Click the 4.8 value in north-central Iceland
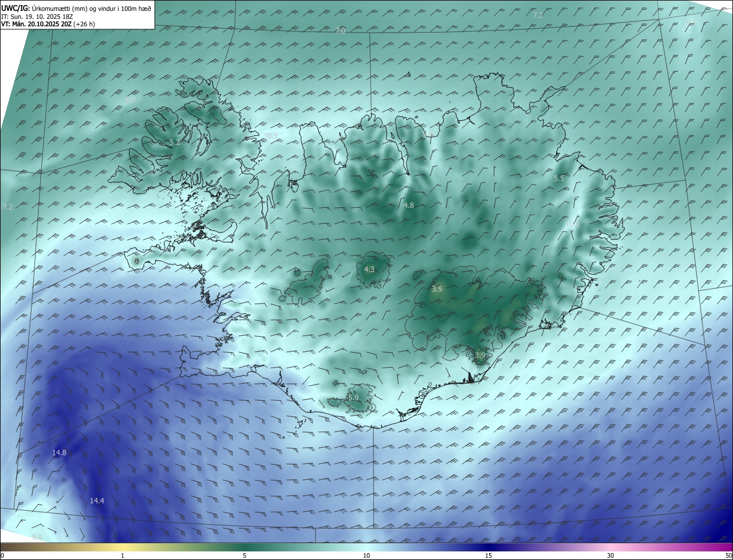 (408, 205)
